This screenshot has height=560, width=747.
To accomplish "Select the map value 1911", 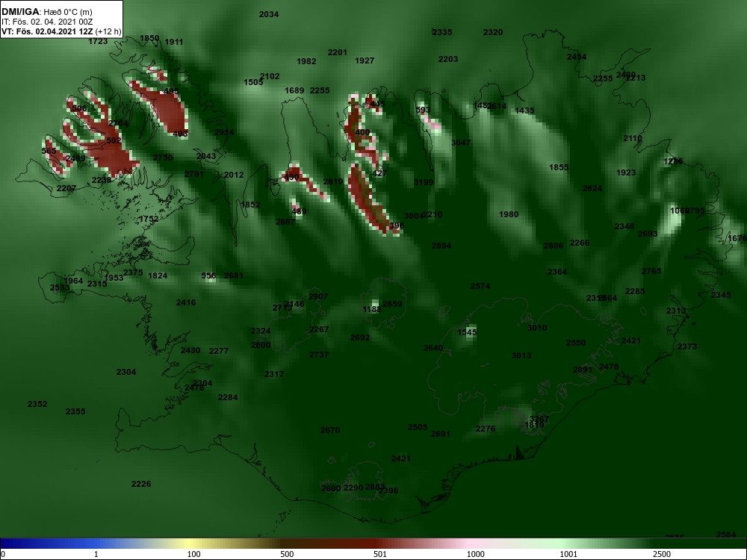I will 174,42.
